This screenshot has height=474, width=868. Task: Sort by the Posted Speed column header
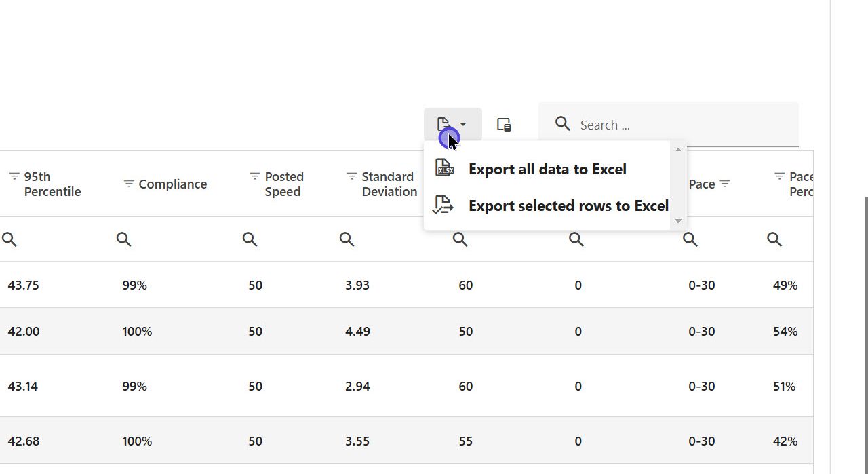tap(283, 184)
